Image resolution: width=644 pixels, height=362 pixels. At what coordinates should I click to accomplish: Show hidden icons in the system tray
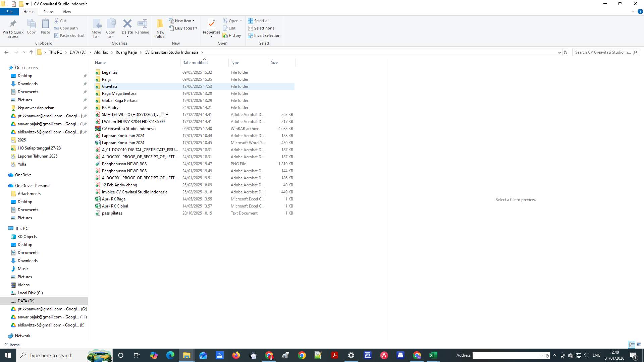(554, 355)
